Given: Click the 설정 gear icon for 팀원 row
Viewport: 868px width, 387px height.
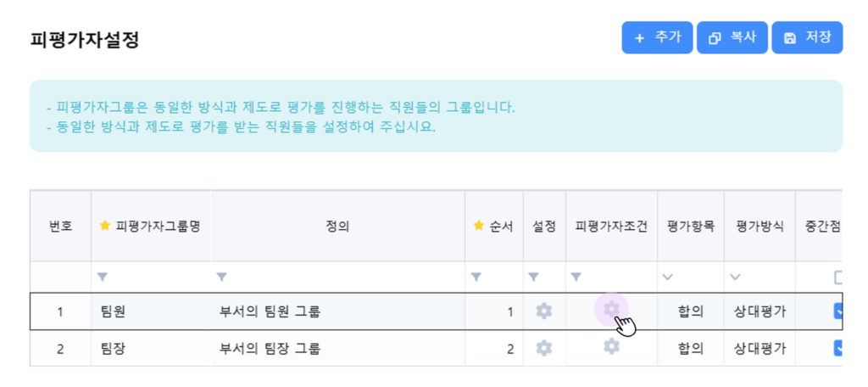Looking at the screenshot, I should pos(544,311).
